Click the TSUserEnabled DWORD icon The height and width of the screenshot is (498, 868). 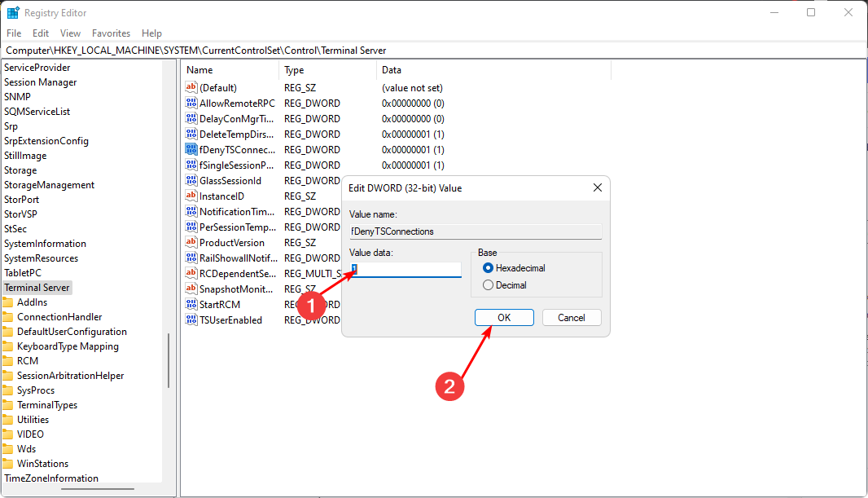(191, 320)
